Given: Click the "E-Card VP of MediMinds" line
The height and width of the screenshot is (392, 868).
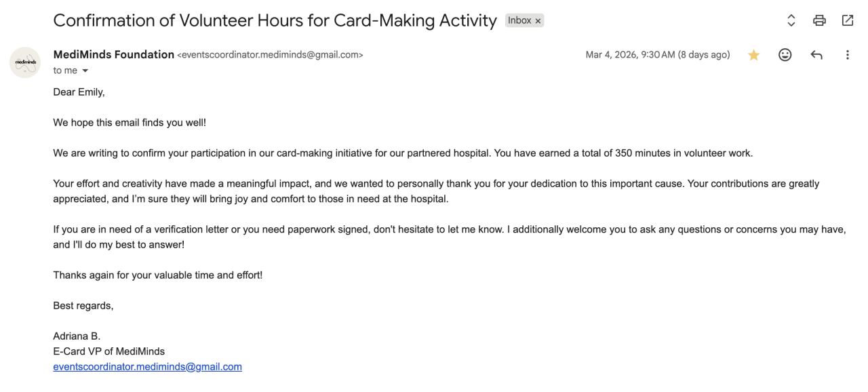Looking at the screenshot, I should coord(108,351).
